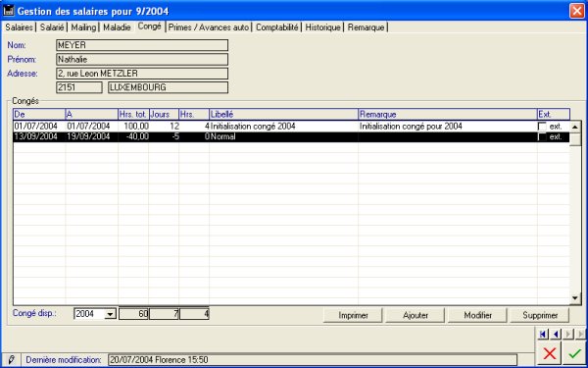The width and height of the screenshot is (588, 368).
Task: Click the A column header
Action: click(91, 114)
